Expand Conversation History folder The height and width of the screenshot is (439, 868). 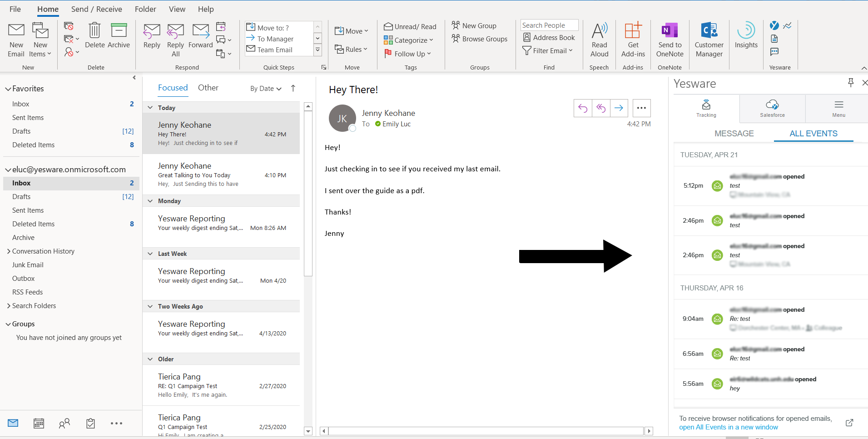(x=8, y=251)
